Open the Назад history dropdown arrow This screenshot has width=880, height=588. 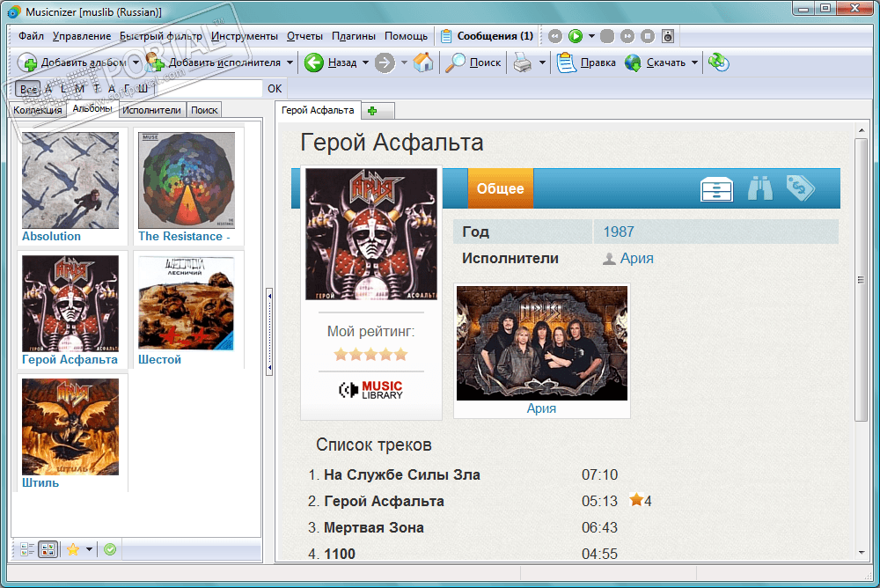[x=365, y=62]
